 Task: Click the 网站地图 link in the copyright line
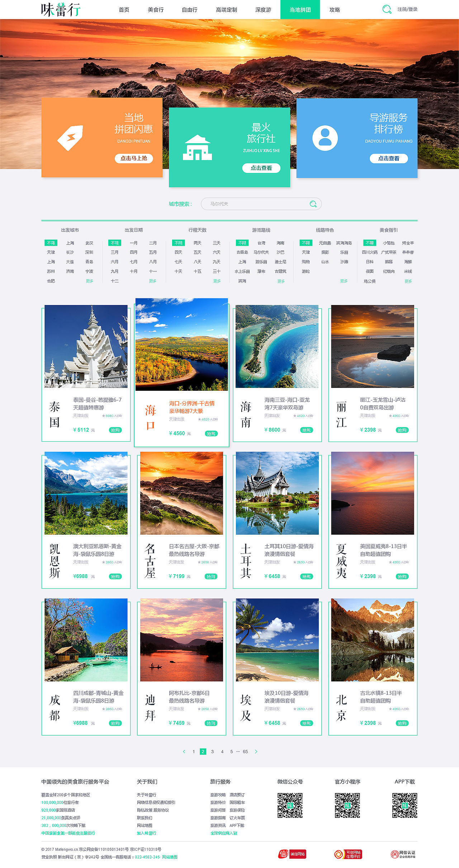coord(170,857)
